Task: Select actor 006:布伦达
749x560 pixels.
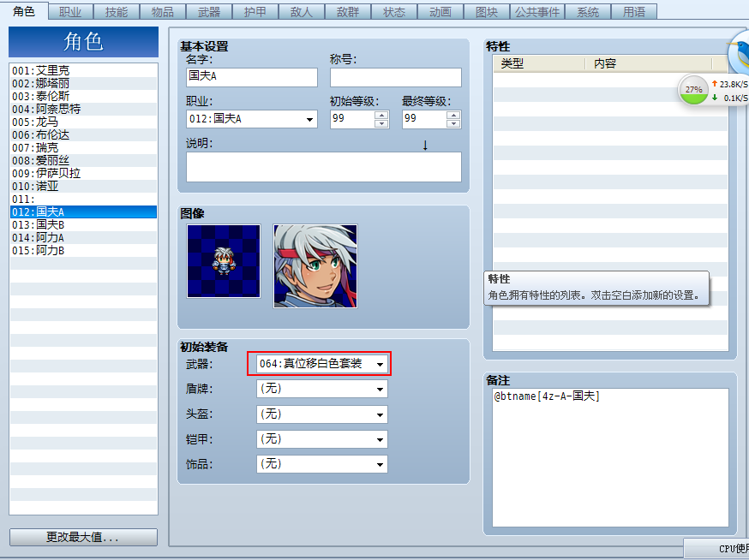Action: pos(84,134)
